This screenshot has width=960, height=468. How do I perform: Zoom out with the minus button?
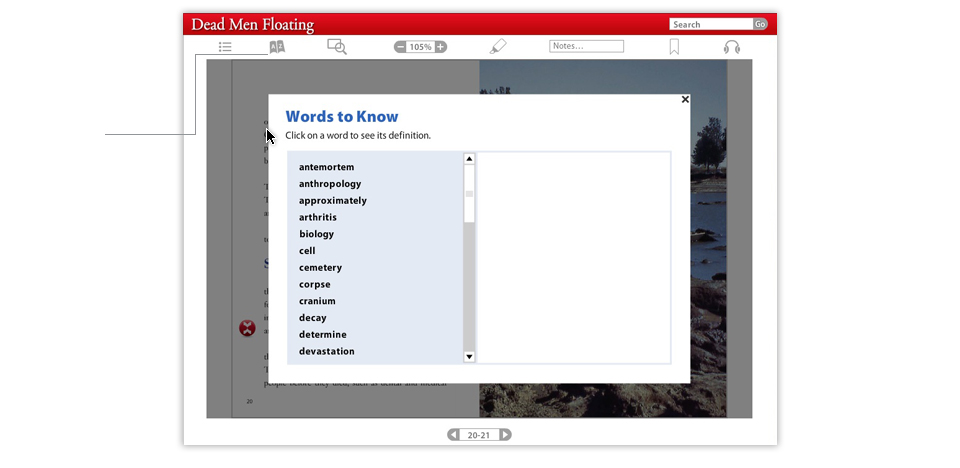coord(401,47)
